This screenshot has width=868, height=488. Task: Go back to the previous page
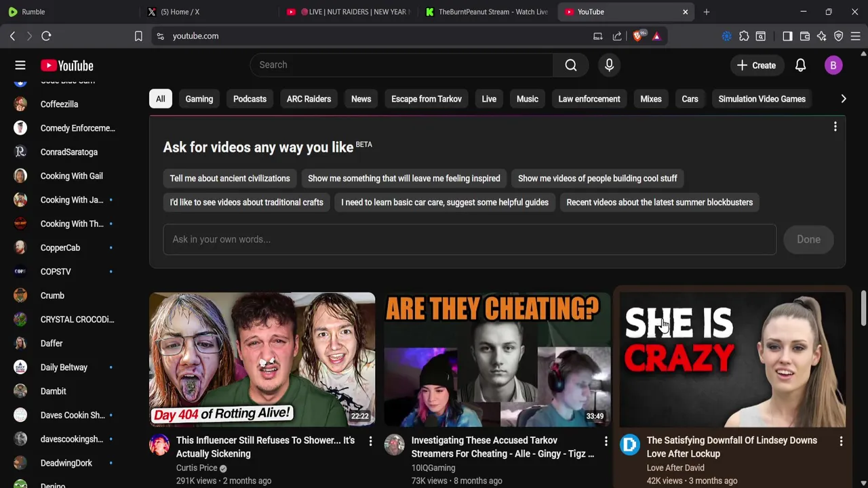[x=12, y=36]
